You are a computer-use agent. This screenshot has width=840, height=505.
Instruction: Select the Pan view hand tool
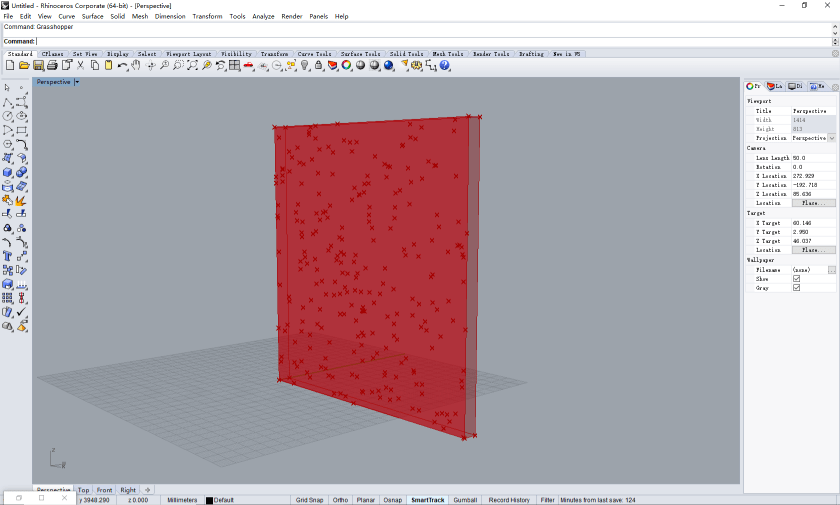point(136,65)
